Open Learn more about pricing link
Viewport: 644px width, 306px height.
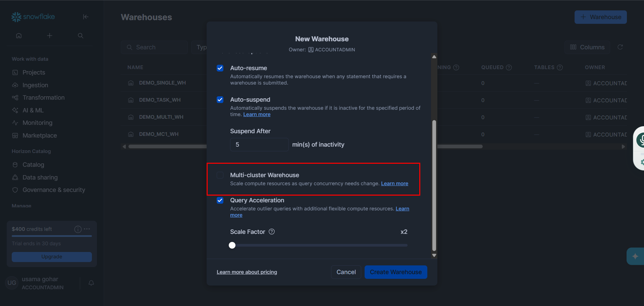pyautogui.click(x=247, y=272)
